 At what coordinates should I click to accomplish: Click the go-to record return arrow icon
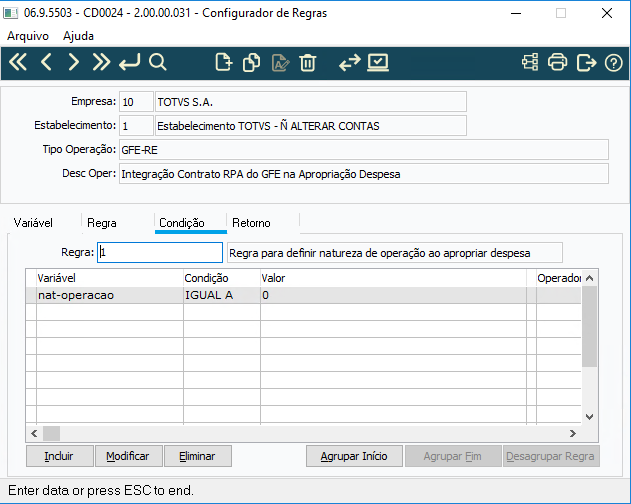click(130, 62)
